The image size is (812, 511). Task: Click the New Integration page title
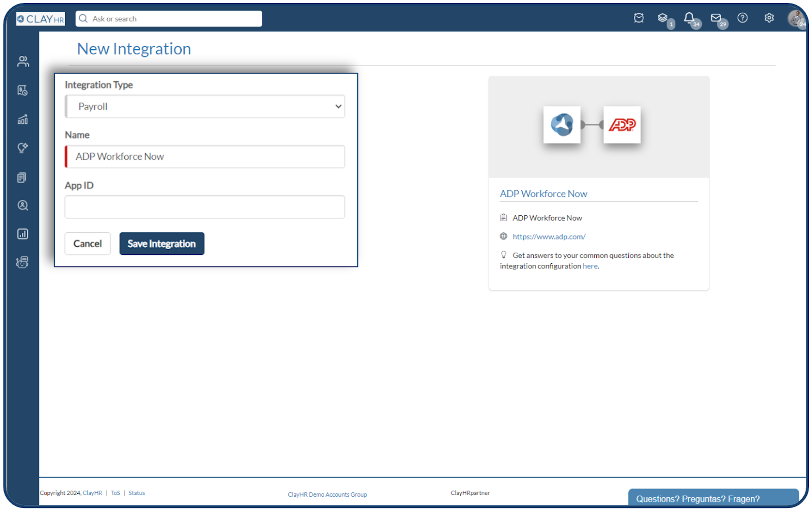[x=134, y=49]
